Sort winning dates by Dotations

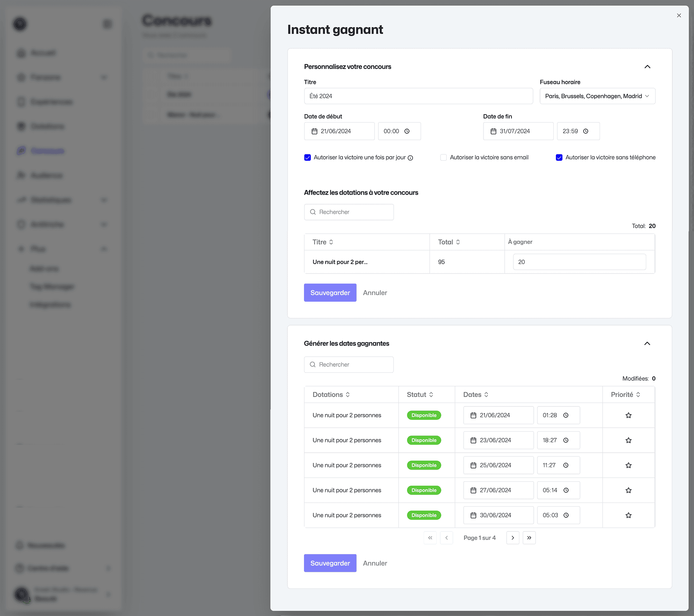tap(331, 395)
